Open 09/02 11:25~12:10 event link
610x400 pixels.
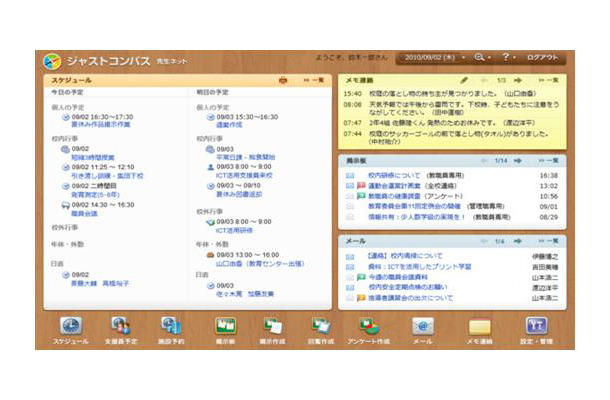[x=107, y=176]
